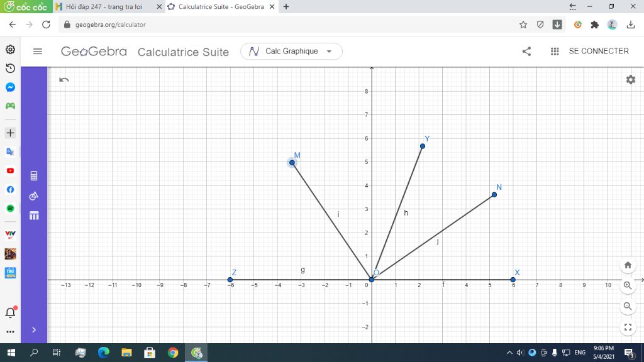
Task: Go forward to the next page
Action: click(29, 25)
